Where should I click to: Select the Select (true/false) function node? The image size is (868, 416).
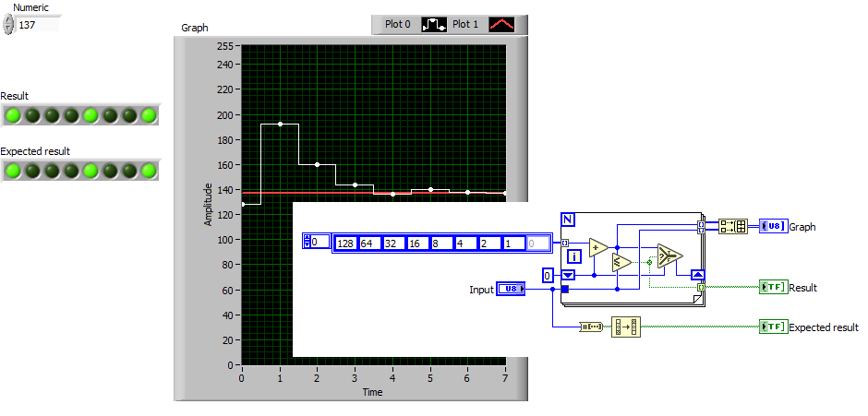click(x=669, y=256)
